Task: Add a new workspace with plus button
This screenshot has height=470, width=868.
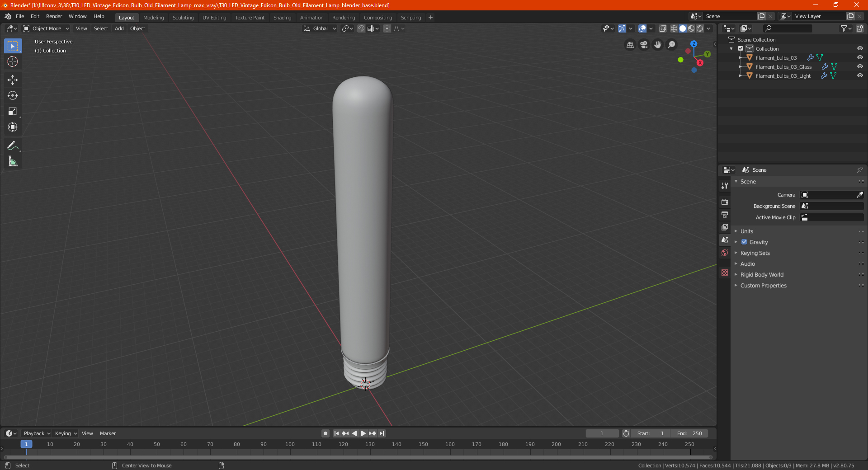Action: [x=430, y=18]
